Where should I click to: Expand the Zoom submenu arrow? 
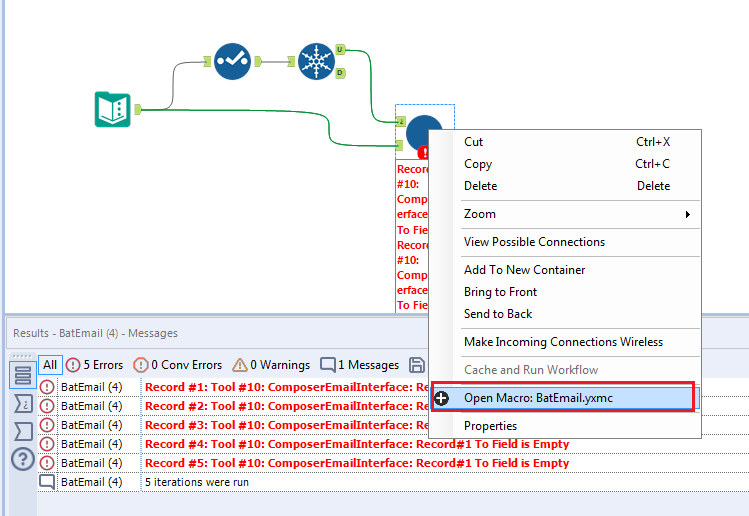point(687,214)
